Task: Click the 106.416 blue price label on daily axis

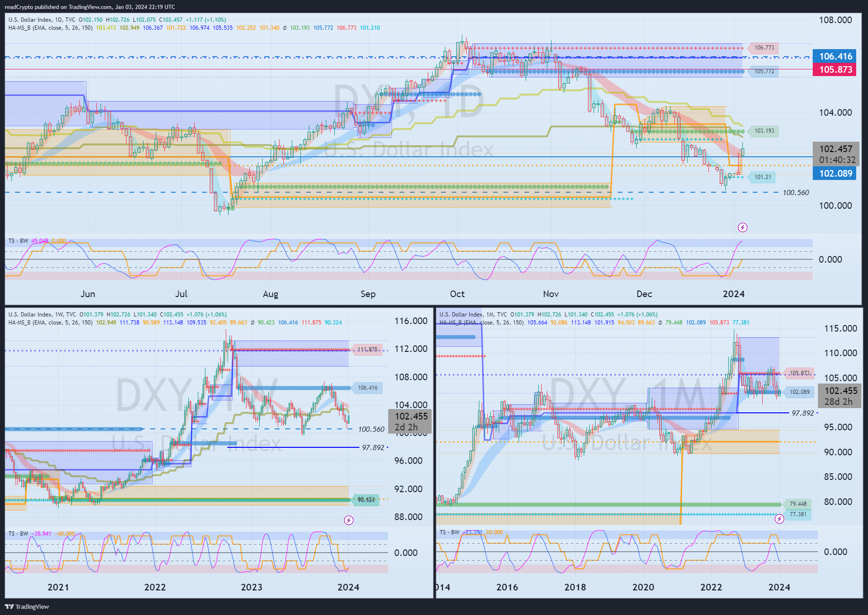Action: (835, 57)
